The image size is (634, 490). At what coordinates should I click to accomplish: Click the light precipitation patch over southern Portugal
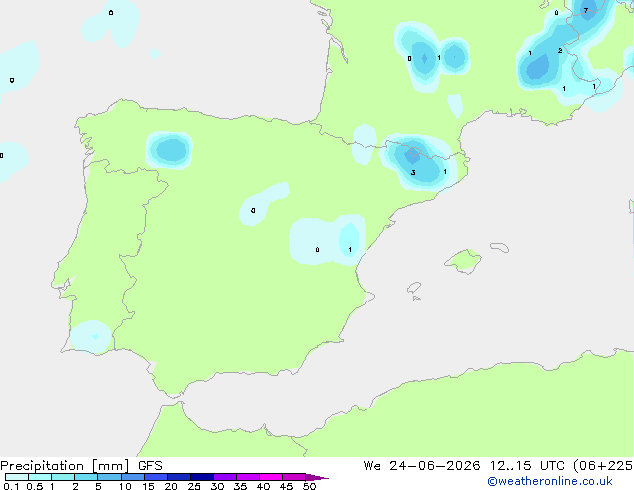tap(91, 336)
